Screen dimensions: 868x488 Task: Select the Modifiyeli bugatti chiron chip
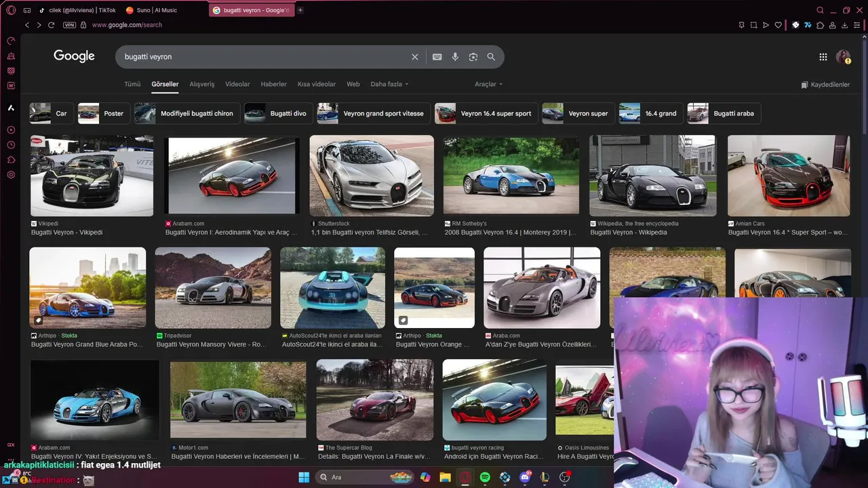[187, 113]
